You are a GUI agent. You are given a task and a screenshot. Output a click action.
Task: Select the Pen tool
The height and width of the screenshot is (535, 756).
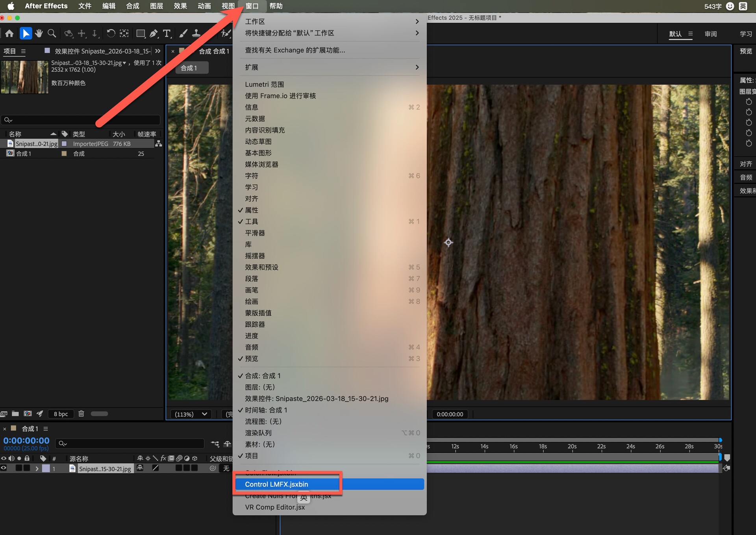click(154, 33)
